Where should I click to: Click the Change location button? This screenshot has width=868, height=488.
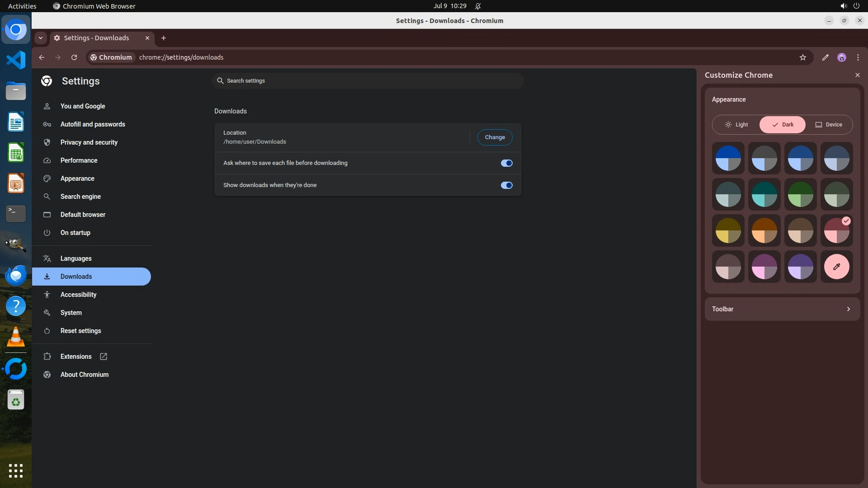click(495, 137)
